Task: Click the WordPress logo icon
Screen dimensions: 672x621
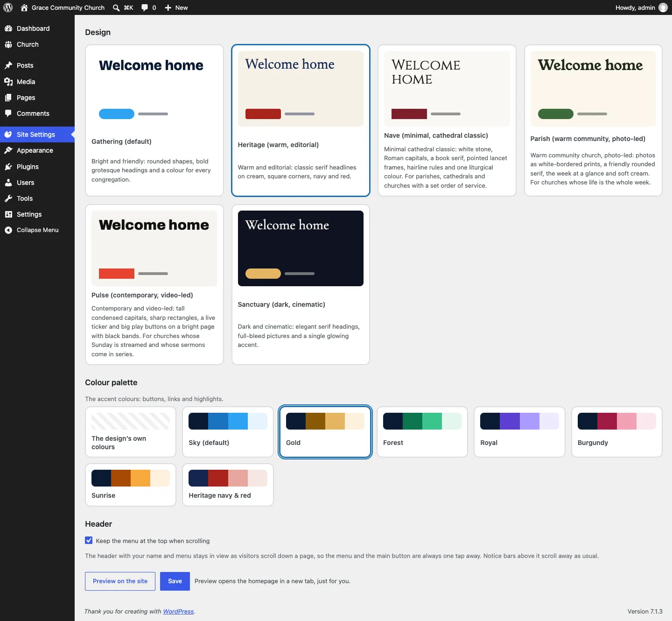Action: [x=8, y=7]
